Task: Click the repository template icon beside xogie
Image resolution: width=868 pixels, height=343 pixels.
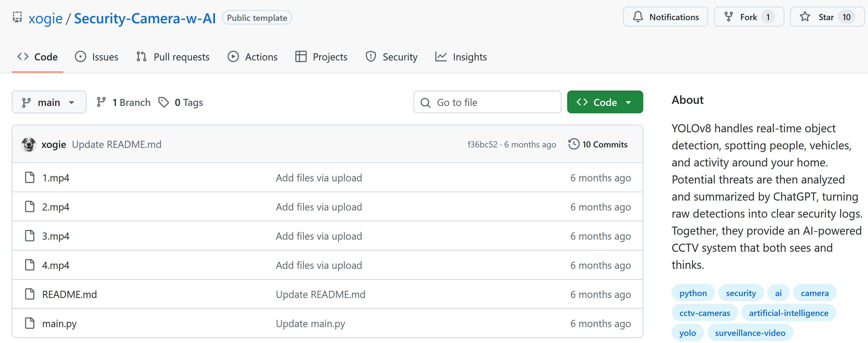Action: click(x=17, y=18)
